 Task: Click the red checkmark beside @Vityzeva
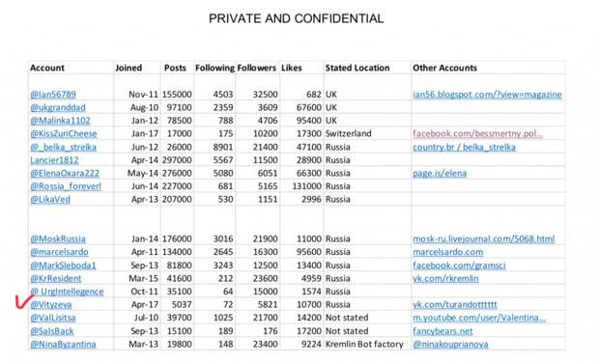tap(23, 302)
